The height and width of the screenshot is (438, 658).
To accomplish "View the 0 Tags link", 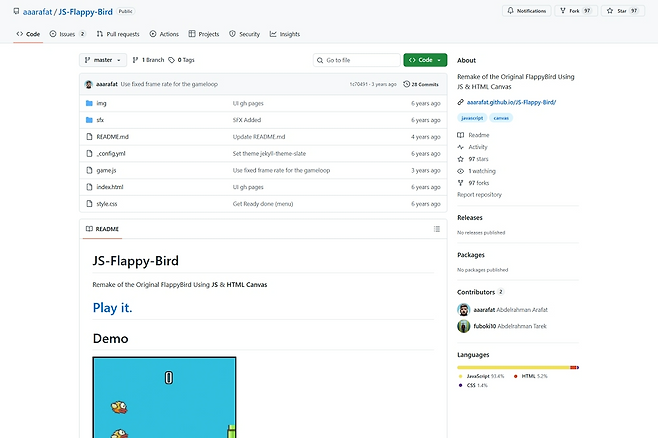I will (181, 60).
